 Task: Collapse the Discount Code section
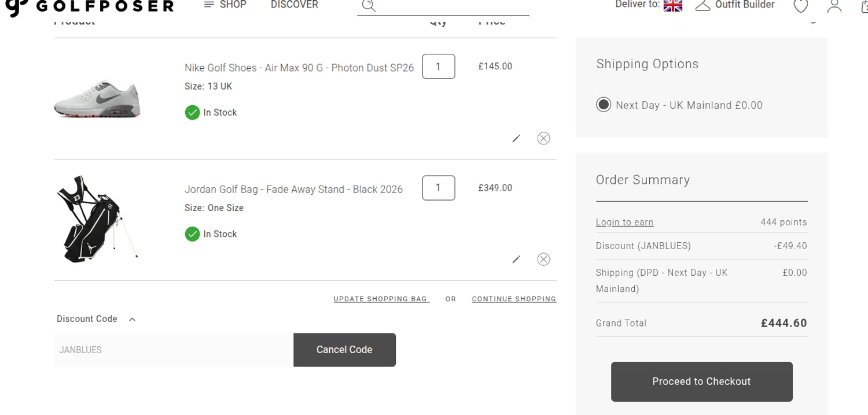[132, 319]
